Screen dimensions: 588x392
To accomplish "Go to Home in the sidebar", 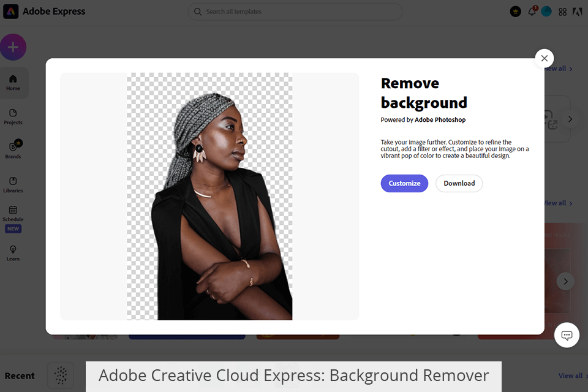I will coord(13,83).
